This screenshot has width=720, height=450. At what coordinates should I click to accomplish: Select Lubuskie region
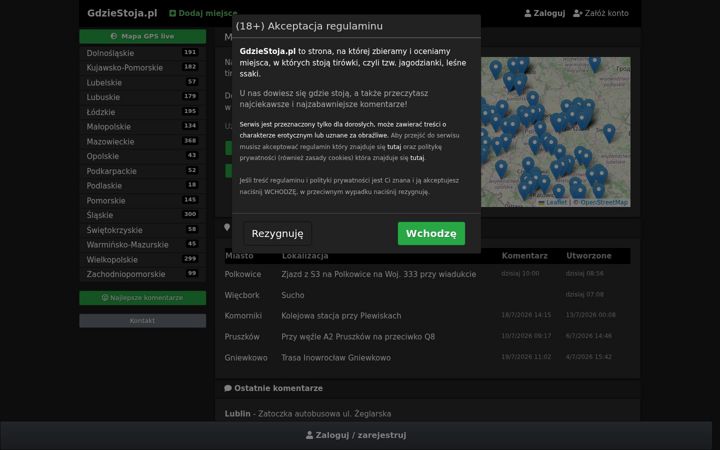pyautogui.click(x=143, y=97)
